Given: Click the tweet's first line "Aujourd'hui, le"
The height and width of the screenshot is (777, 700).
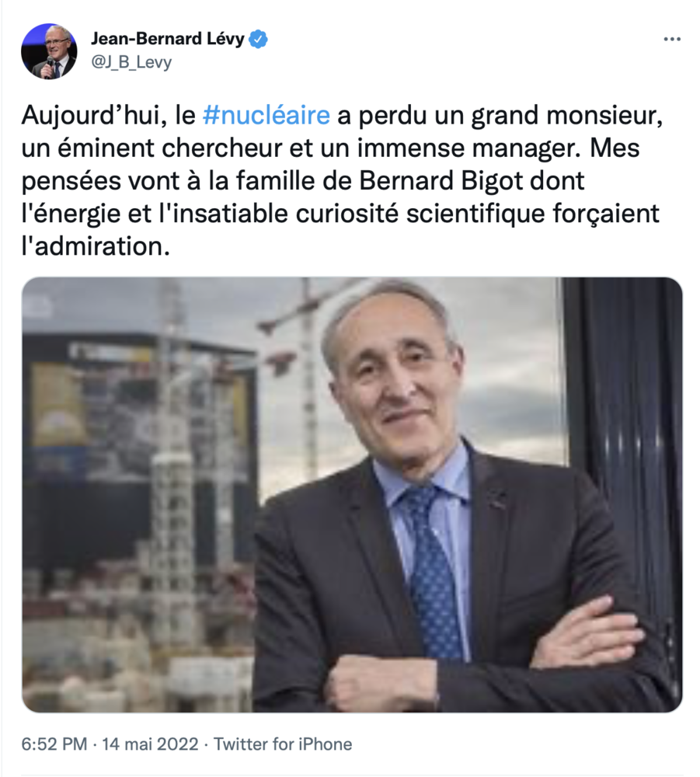Looking at the screenshot, I should [x=109, y=115].
